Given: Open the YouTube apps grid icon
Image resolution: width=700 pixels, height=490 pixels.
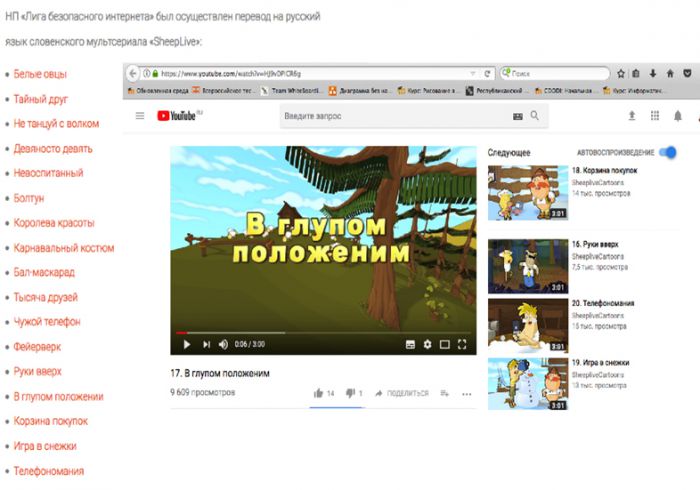Looking at the screenshot, I should 655,116.
